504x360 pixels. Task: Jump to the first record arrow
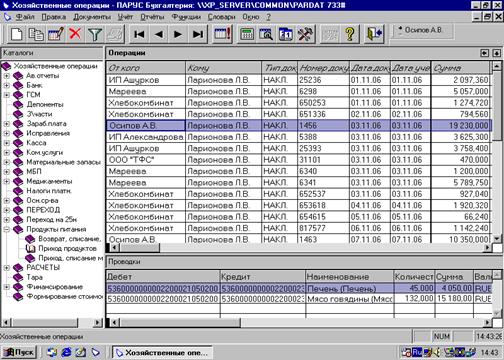[x=139, y=34]
